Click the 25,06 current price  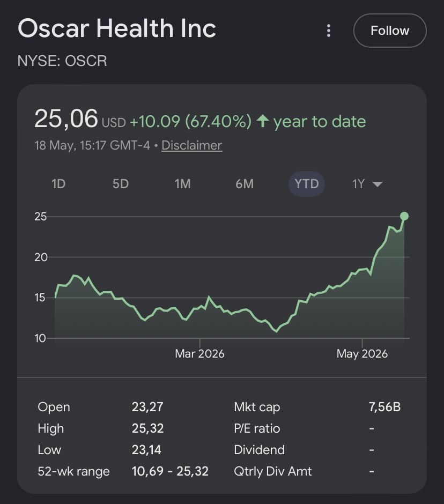coord(66,118)
